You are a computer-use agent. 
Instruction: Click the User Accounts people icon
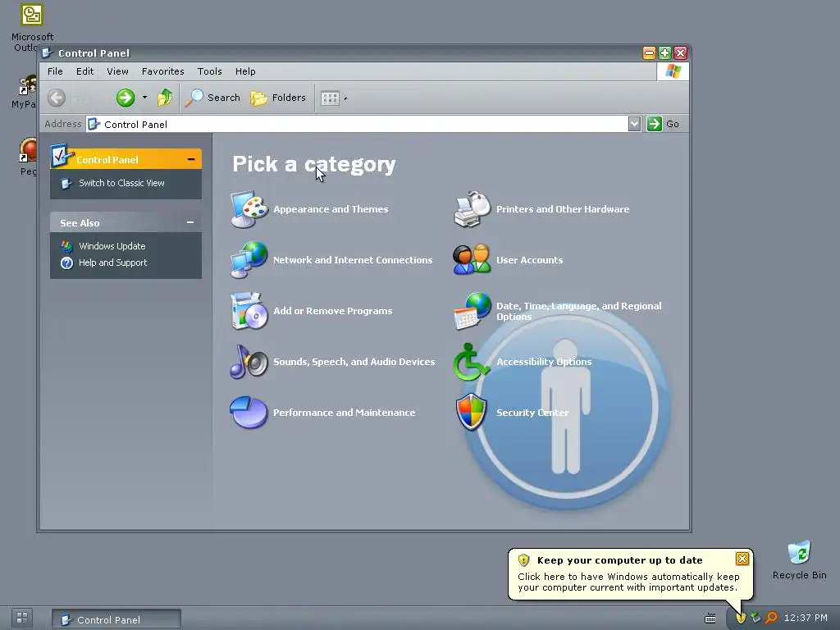pos(472,260)
